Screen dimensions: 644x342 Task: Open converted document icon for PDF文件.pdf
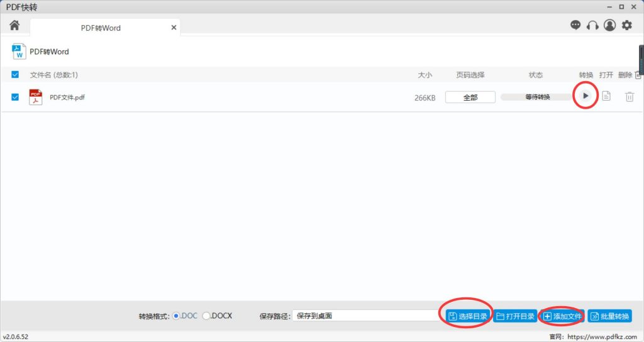pos(606,96)
